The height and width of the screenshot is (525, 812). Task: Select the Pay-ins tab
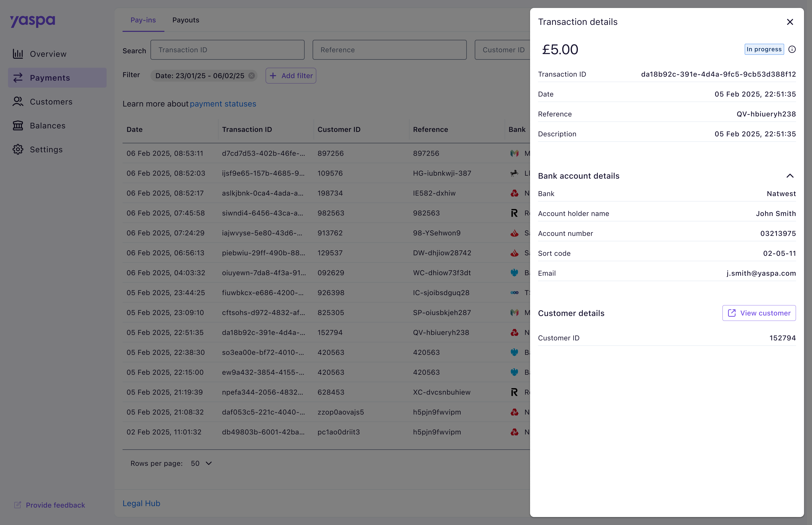click(x=143, y=20)
